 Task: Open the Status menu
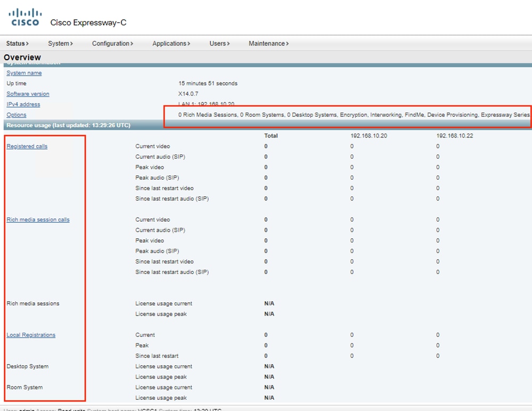click(x=17, y=44)
